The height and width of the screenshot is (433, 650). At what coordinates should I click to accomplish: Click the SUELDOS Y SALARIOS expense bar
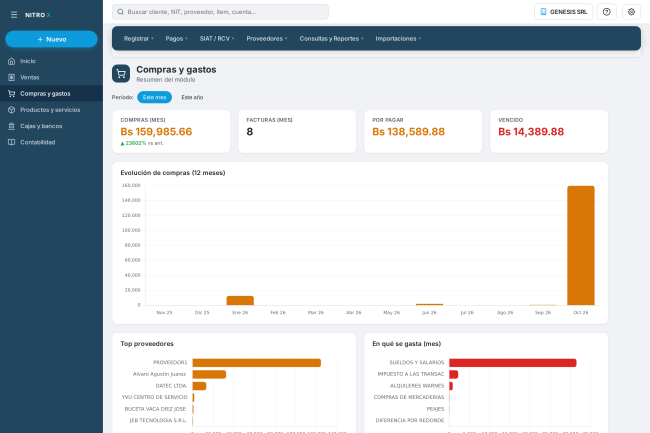click(x=513, y=363)
